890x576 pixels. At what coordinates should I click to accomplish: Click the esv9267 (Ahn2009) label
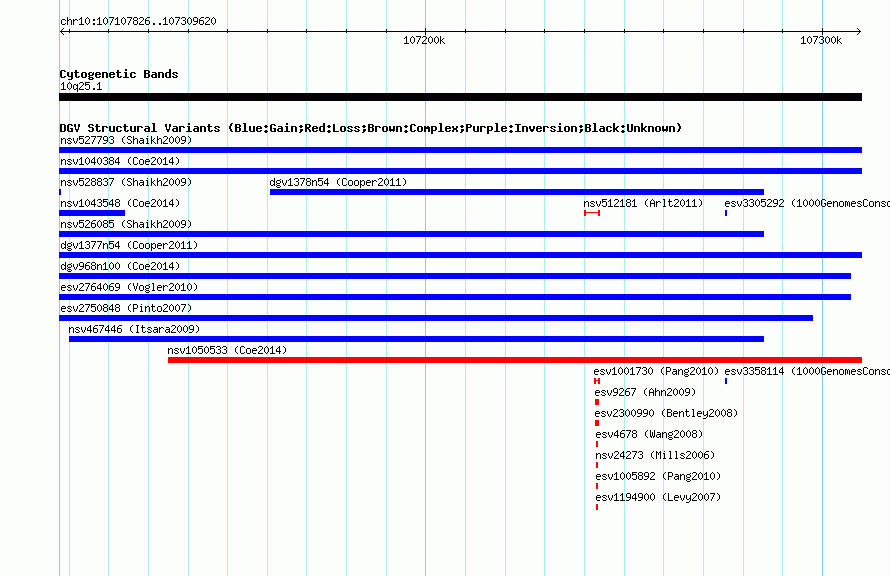pyautogui.click(x=645, y=392)
